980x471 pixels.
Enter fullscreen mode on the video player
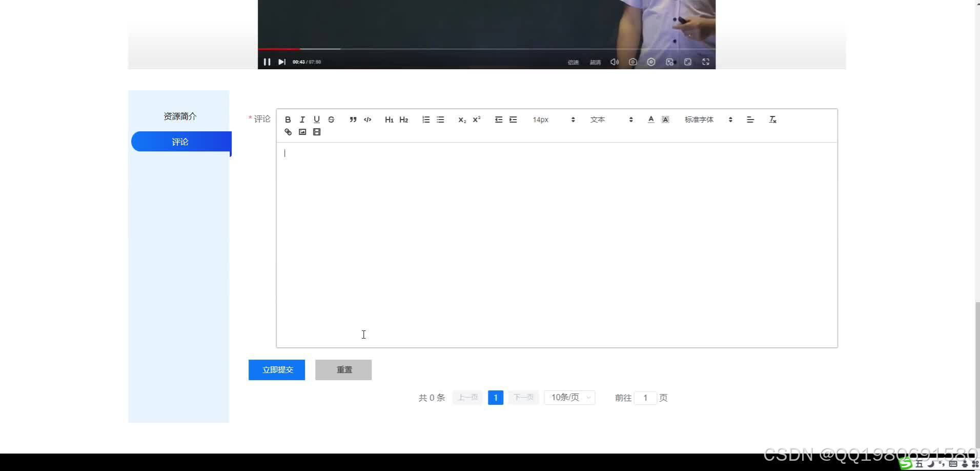[x=706, y=62]
